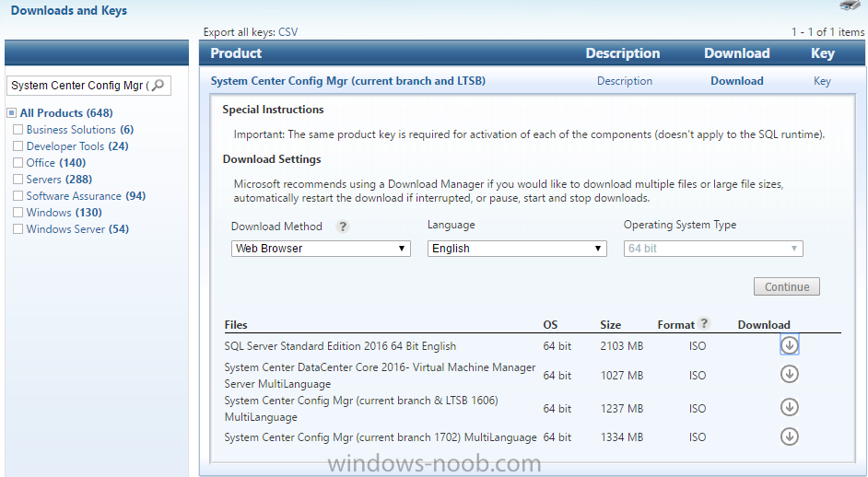Screen dimensions: 868x477
Task: Click printer icon at top right
Action: click(x=850, y=6)
